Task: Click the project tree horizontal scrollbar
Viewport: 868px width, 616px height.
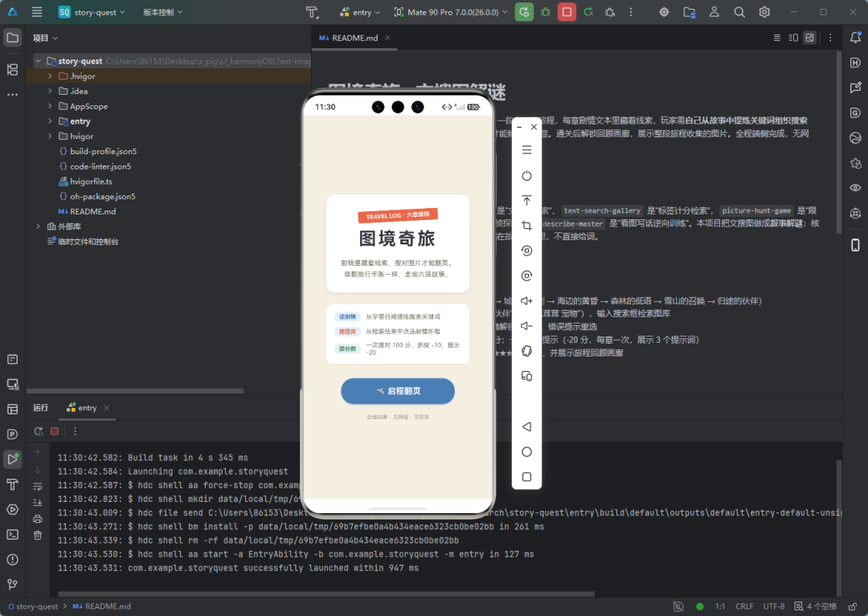Action: click(x=135, y=391)
